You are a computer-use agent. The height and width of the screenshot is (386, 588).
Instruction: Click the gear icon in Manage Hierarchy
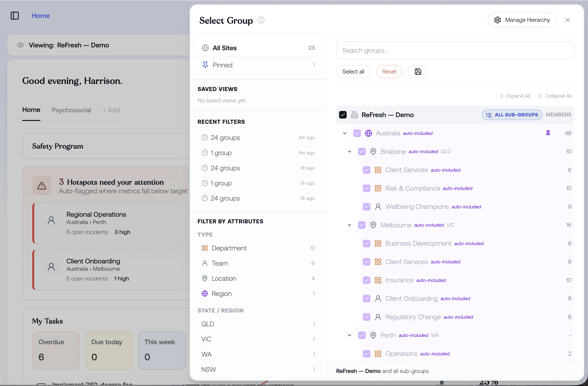(497, 20)
